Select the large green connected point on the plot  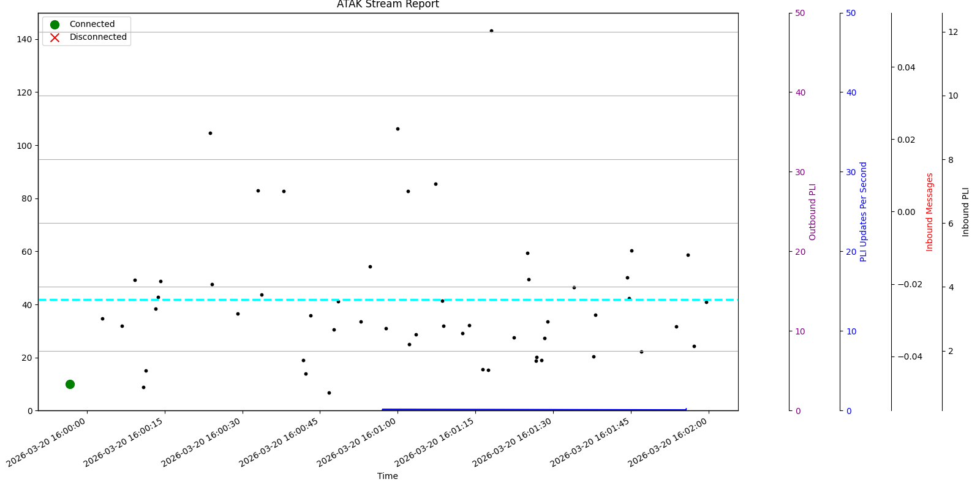[70, 384]
